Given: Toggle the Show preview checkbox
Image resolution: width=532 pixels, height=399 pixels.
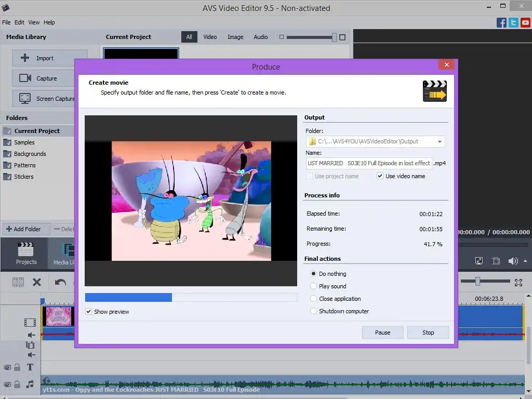Looking at the screenshot, I should click(x=88, y=312).
